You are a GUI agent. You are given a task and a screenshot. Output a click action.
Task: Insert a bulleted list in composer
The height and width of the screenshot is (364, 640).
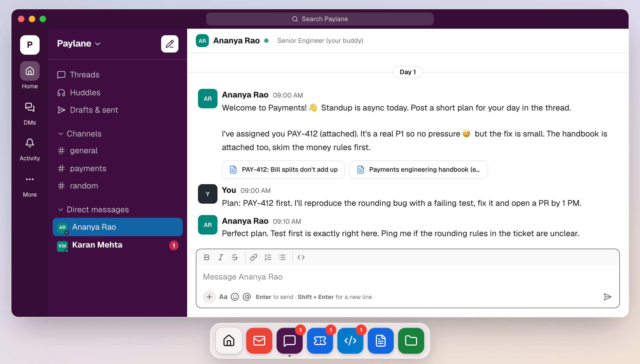(x=282, y=257)
